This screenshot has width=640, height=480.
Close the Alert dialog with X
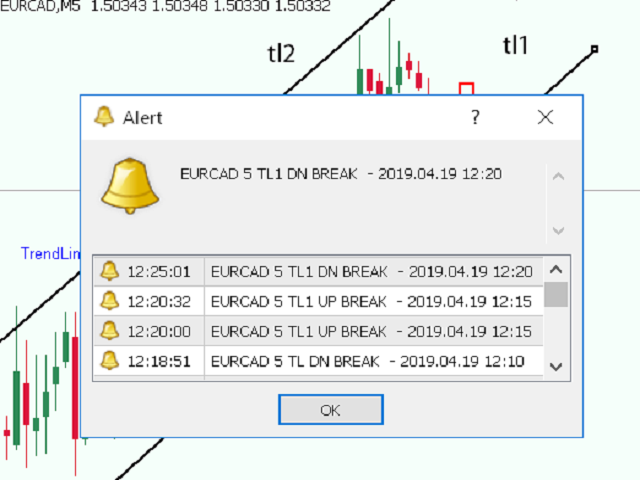(x=545, y=118)
